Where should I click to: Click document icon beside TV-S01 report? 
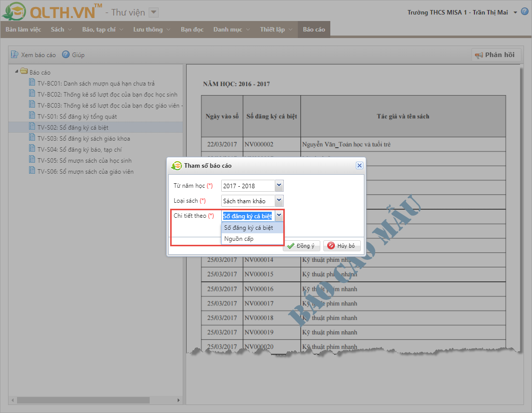pos(32,115)
